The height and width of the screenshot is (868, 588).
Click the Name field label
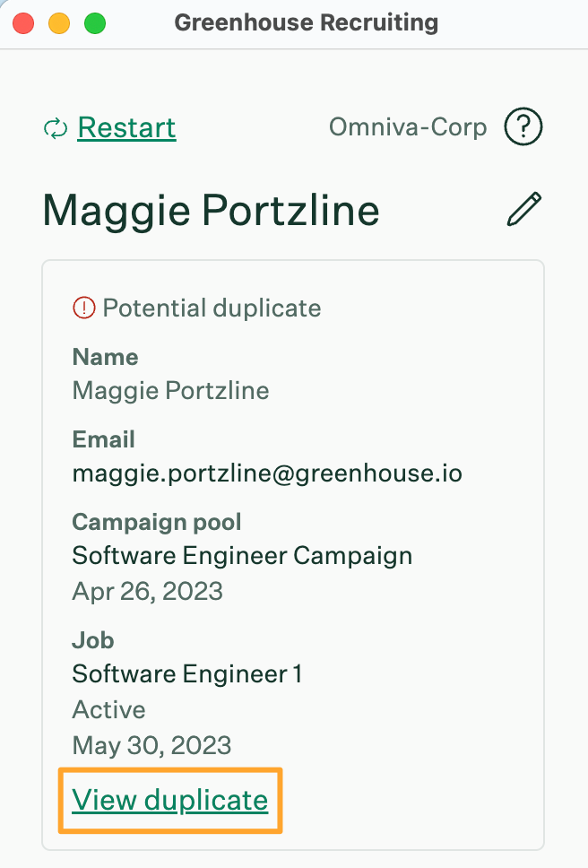tap(105, 357)
